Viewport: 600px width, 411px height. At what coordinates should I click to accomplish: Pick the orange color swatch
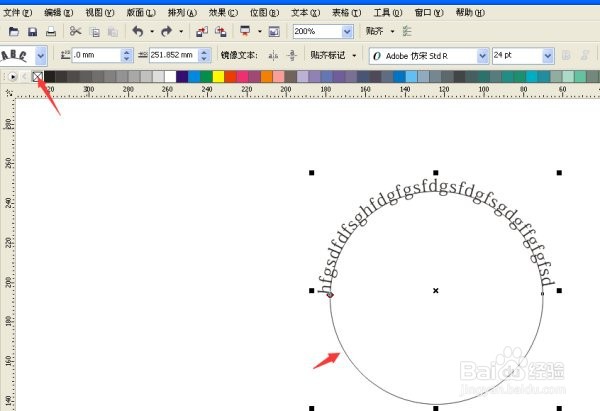pyautogui.click(x=267, y=77)
